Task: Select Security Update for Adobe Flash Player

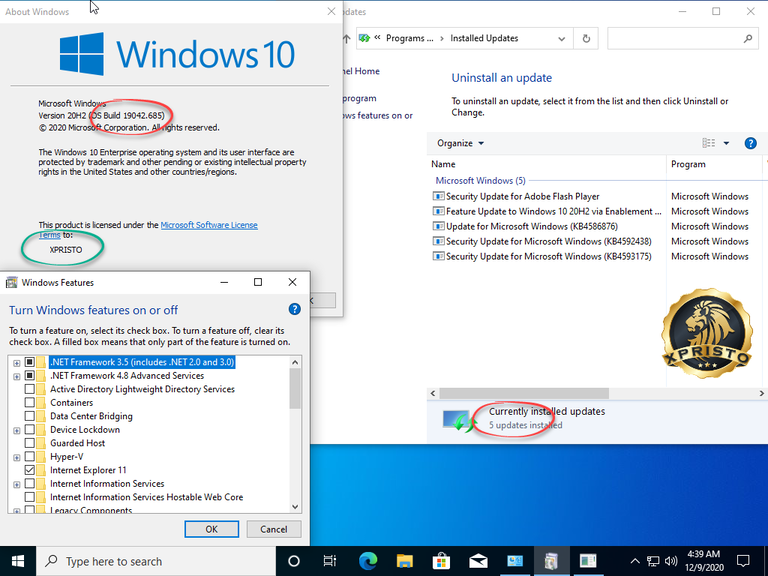Action: tap(523, 196)
